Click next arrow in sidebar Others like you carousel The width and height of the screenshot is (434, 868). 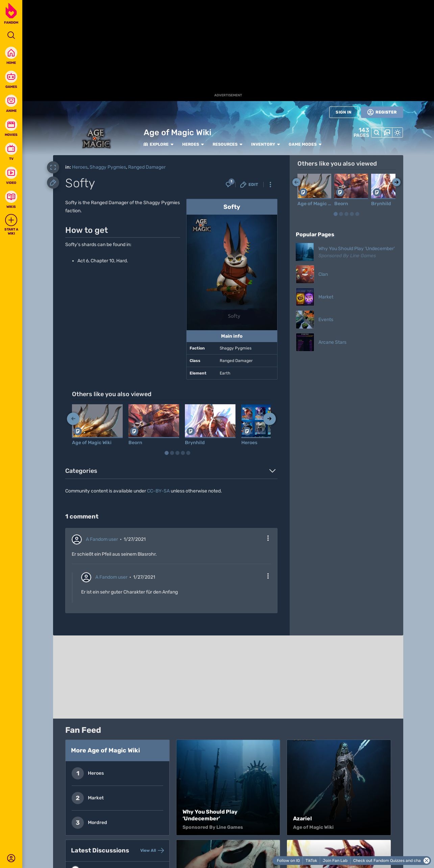coord(396,182)
